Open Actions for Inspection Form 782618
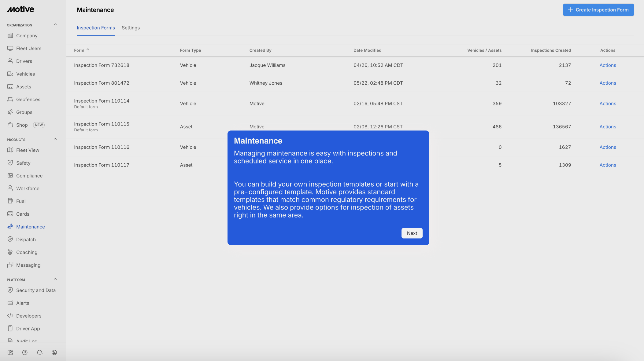The image size is (644, 361). coord(608,65)
